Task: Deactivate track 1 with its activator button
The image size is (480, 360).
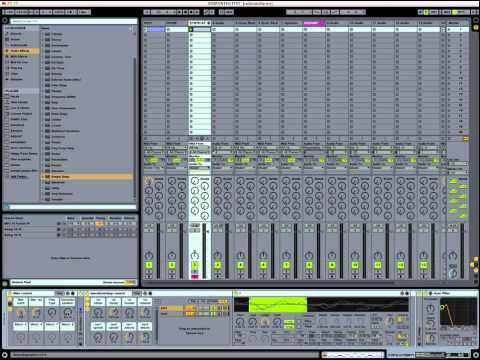Action: (x=149, y=265)
